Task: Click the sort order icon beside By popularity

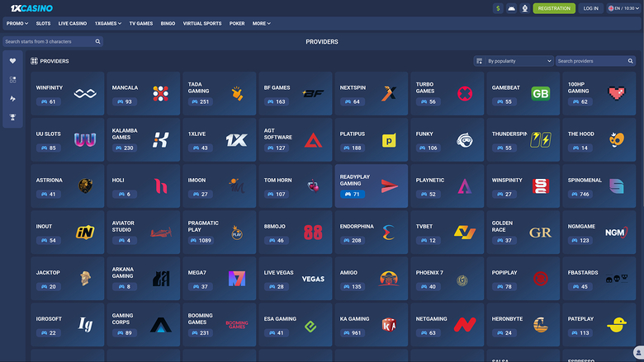Action: click(480, 61)
